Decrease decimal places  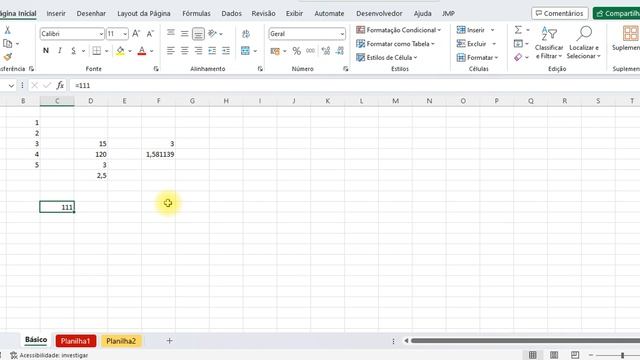[339, 51]
